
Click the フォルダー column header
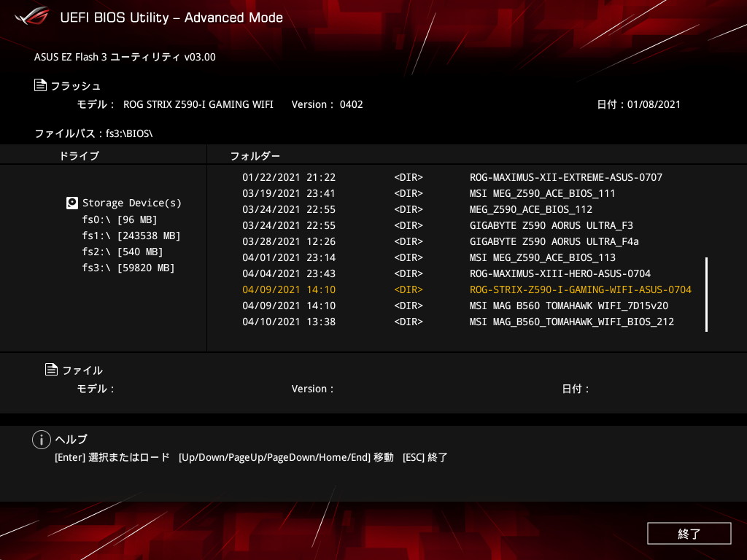click(255, 156)
